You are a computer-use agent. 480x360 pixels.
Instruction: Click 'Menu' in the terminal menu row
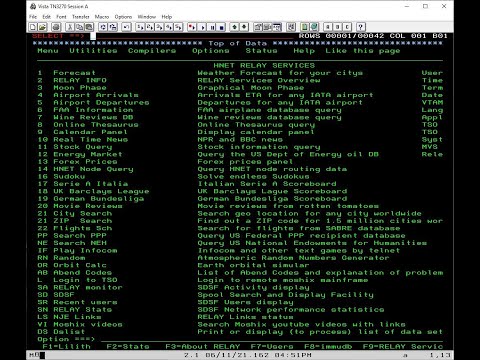(x=48, y=51)
